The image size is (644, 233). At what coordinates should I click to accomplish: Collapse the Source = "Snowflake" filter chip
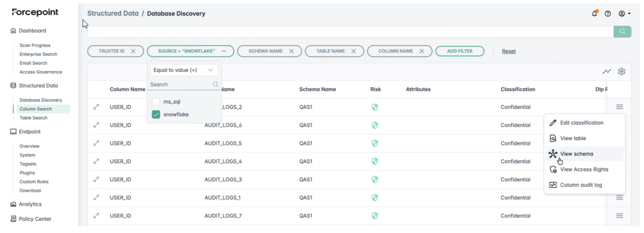(x=224, y=51)
